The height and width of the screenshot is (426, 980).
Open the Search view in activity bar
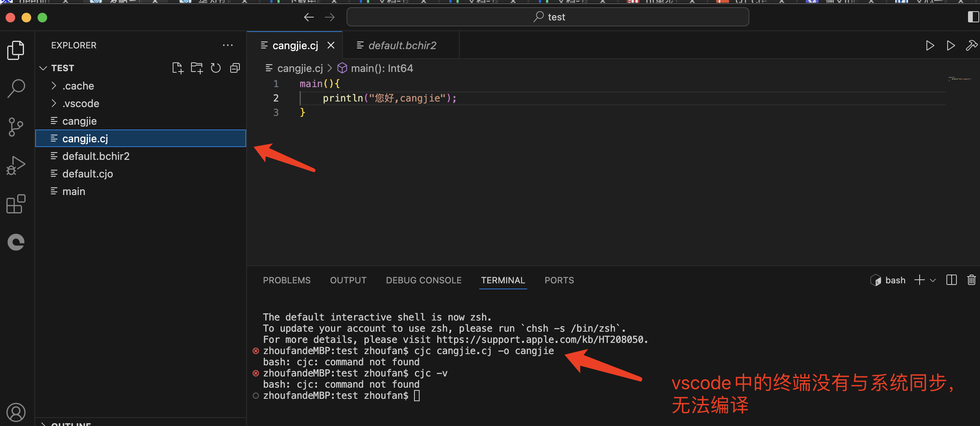click(x=16, y=88)
